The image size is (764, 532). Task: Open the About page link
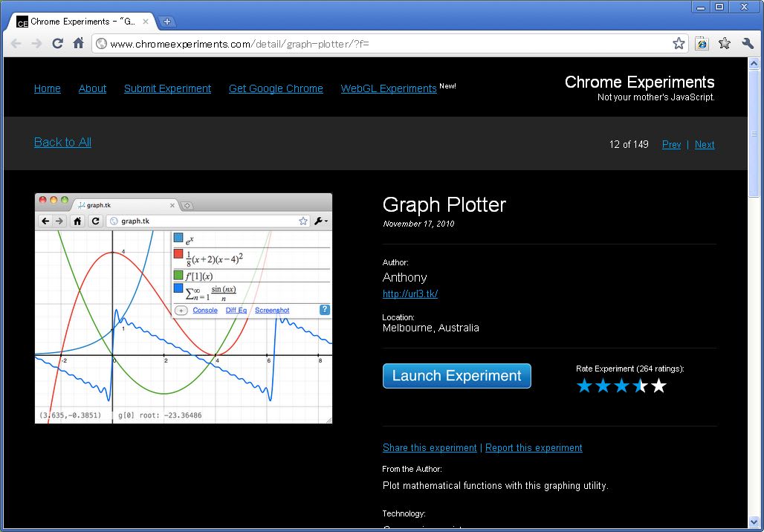pyautogui.click(x=92, y=88)
